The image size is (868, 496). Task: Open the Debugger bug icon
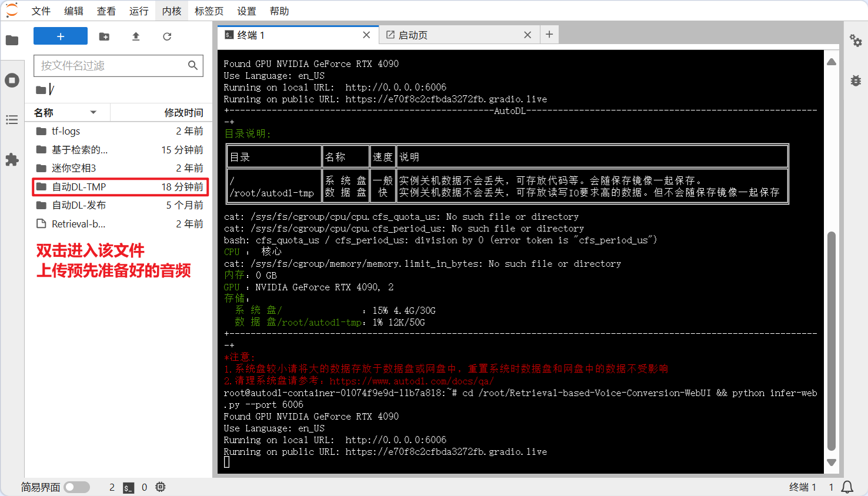(x=856, y=81)
